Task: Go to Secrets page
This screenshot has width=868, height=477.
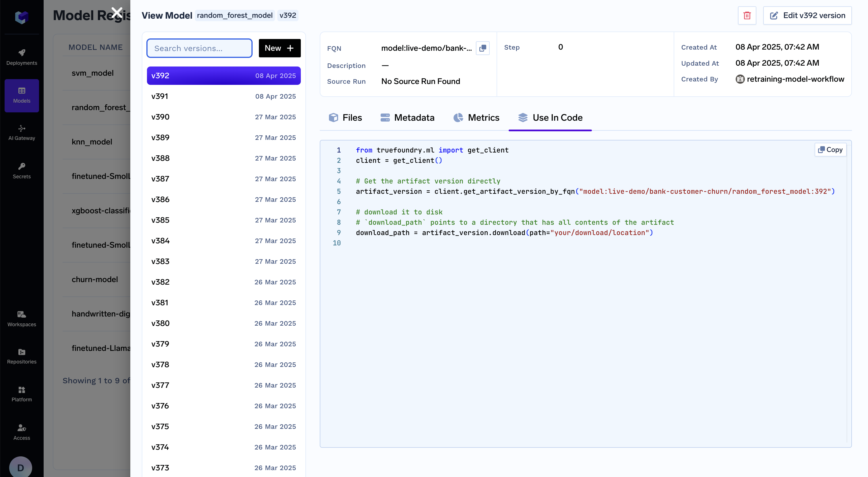Action: pos(22,171)
